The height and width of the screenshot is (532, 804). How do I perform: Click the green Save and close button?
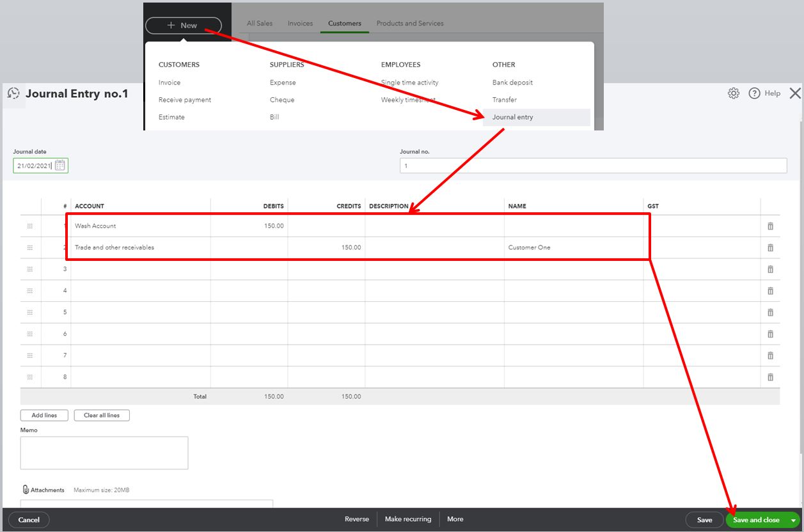[757, 520]
